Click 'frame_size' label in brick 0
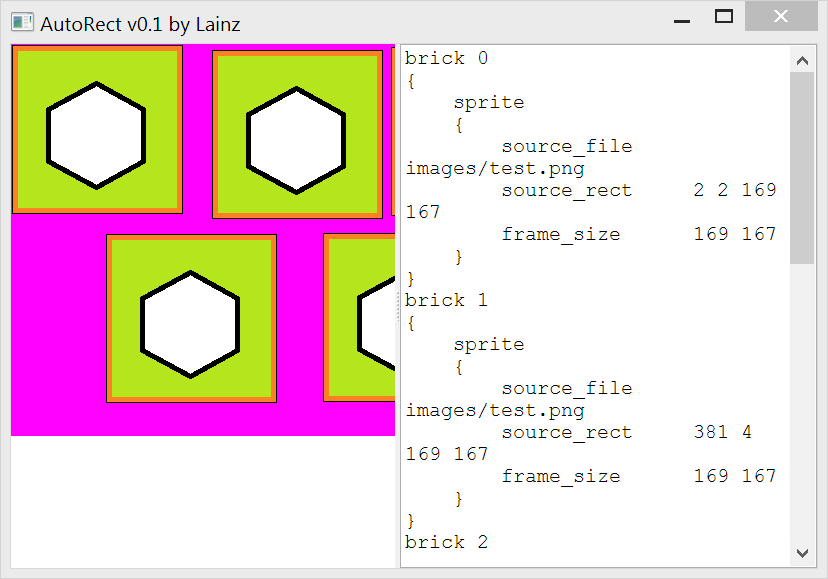This screenshot has height=579, width=828. 561,234
